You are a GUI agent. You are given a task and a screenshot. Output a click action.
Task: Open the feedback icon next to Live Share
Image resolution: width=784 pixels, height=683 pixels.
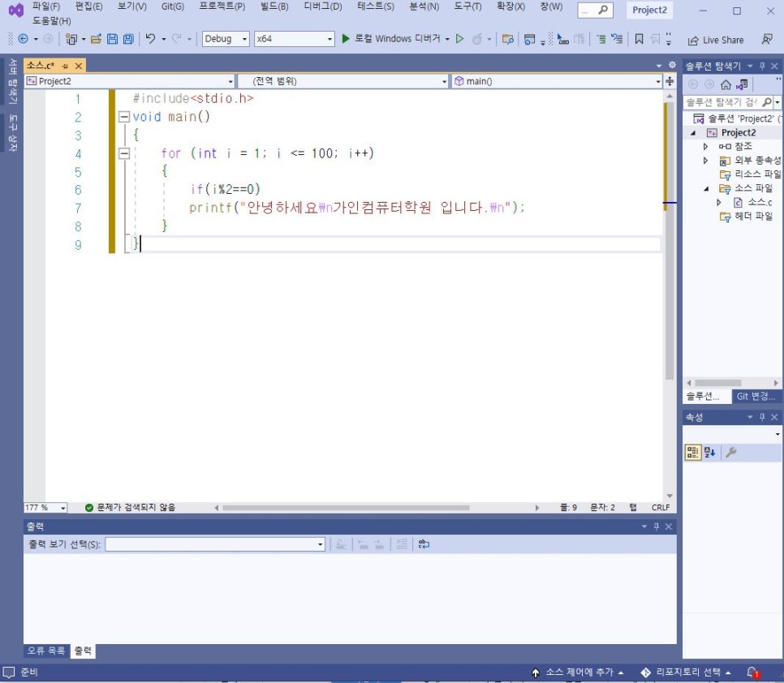click(766, 40)
